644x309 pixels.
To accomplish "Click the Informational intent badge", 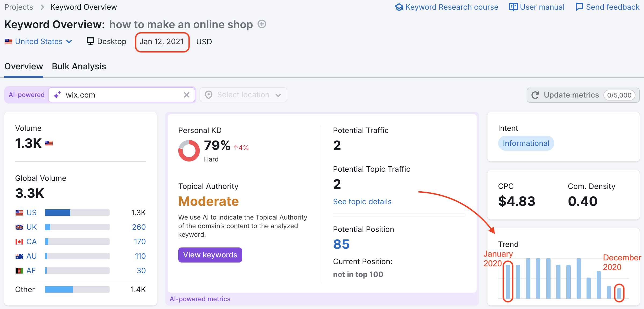I will tap(526, 143).
